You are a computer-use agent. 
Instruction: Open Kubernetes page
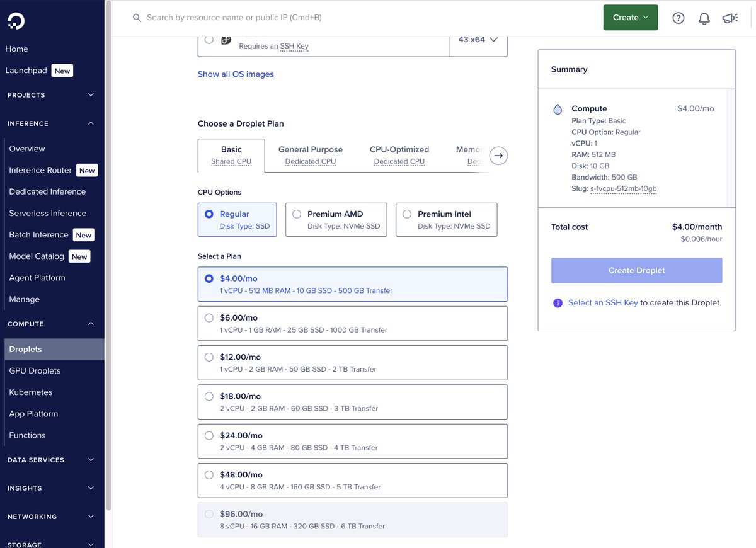[31, 392]
